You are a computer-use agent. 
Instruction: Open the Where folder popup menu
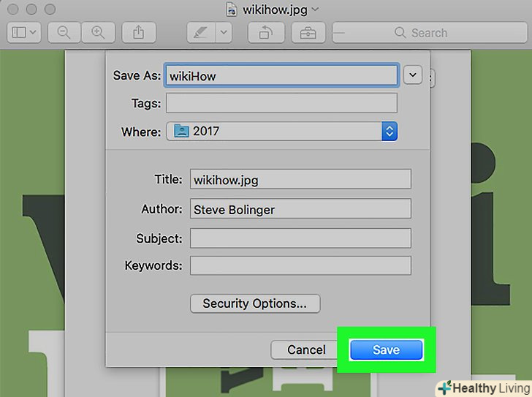281,131
